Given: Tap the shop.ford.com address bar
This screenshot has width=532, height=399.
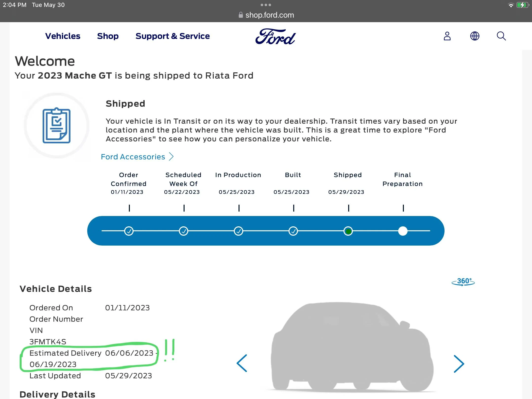Looking at the screenshot, I should pyautogui.click(x=266, y=15).
